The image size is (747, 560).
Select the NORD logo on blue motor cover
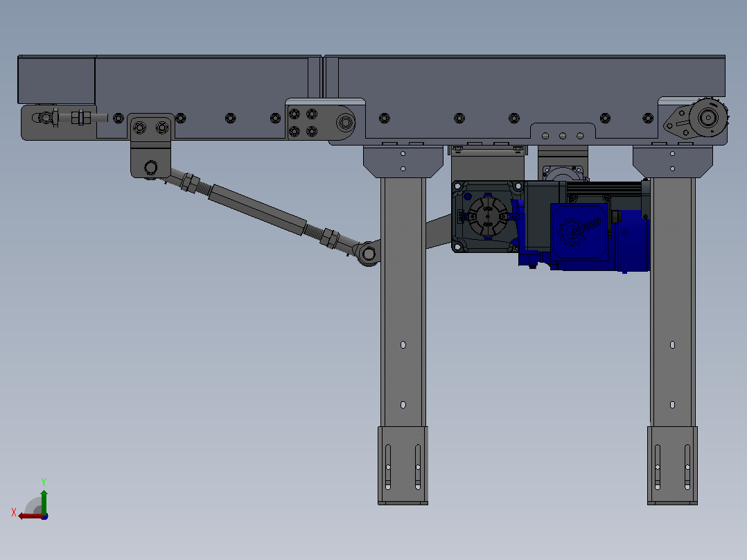[580, 231]
